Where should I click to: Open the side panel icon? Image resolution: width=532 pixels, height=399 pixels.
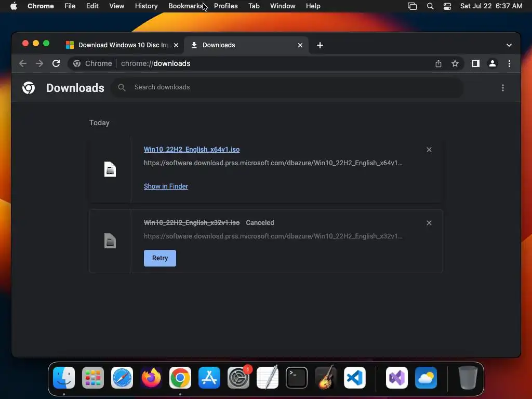click(476, 63)
